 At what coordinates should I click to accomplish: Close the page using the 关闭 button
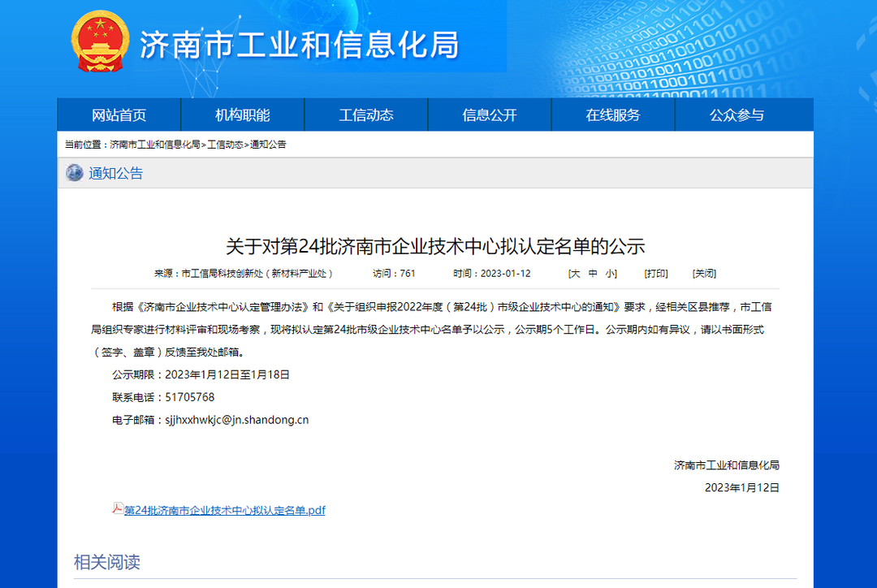(704, 274)
